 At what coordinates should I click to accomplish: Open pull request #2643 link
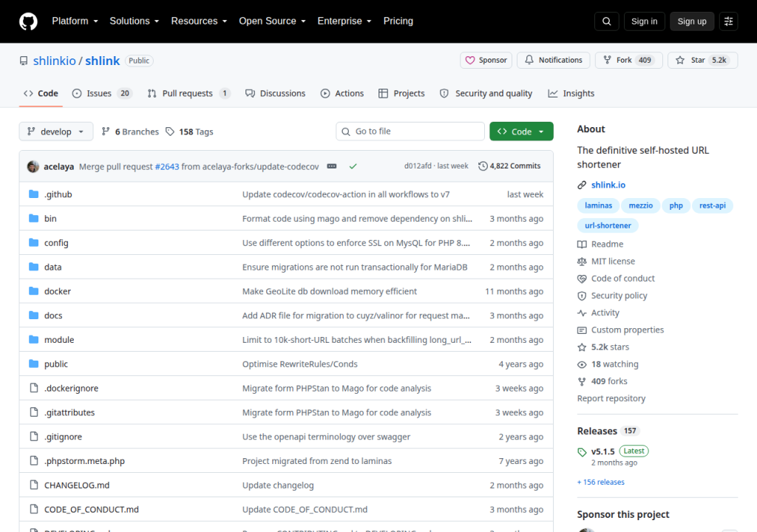167,166
